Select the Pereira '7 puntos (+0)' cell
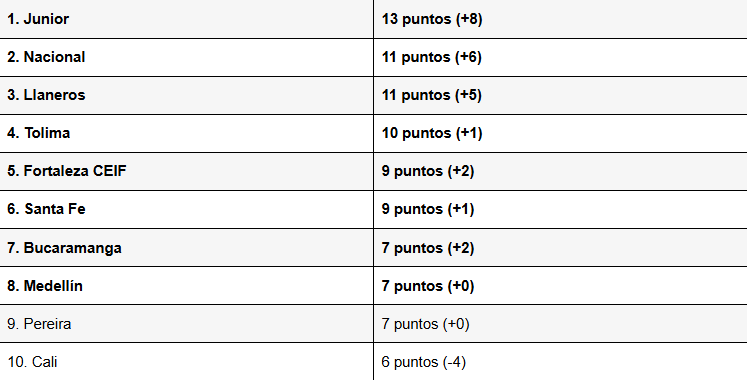The width and height of the screenshot is (747, 380). (x=560, y=324)
